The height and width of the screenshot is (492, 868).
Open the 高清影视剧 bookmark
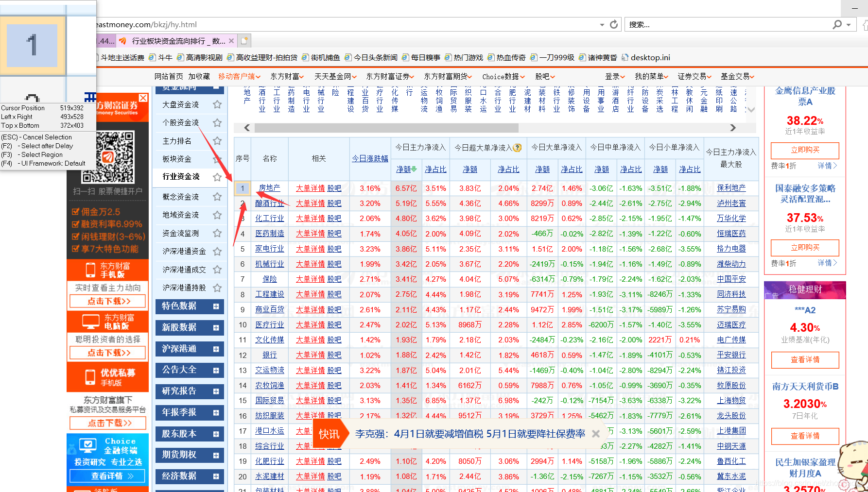point(200,57)
